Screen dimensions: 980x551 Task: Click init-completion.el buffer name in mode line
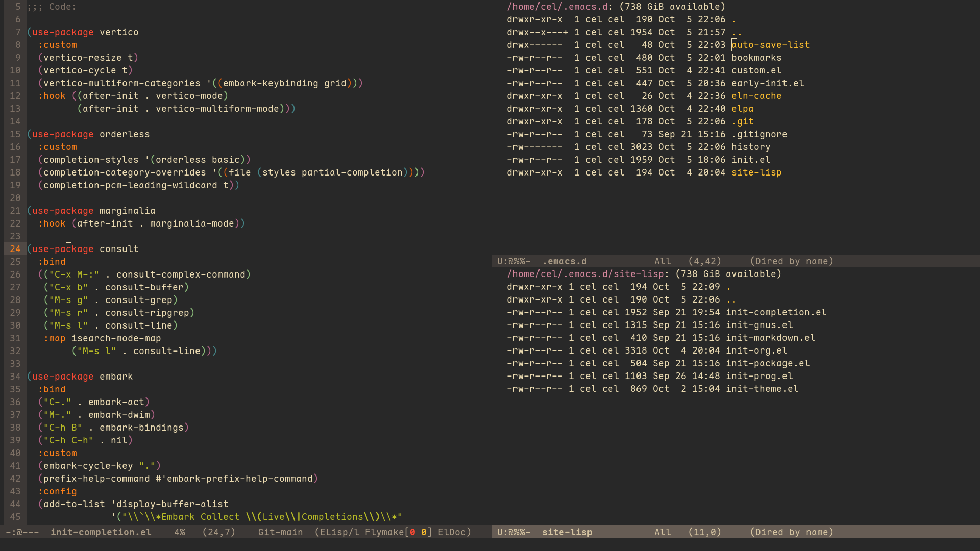coord(101,532)
